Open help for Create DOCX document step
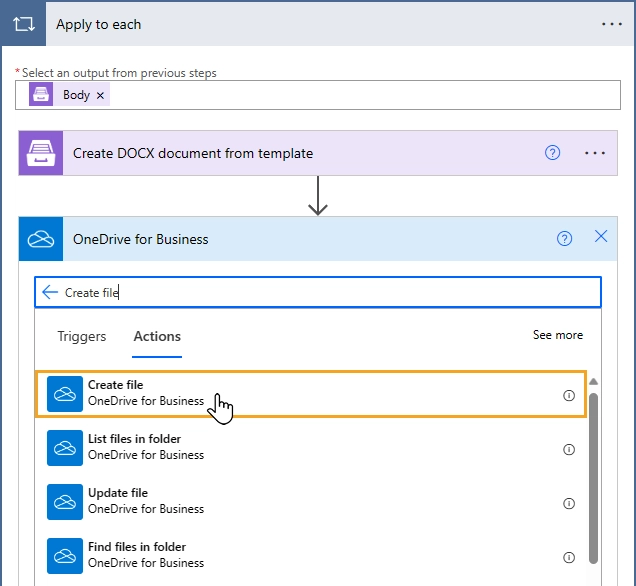The image size is (636, 586). point(552,153)
